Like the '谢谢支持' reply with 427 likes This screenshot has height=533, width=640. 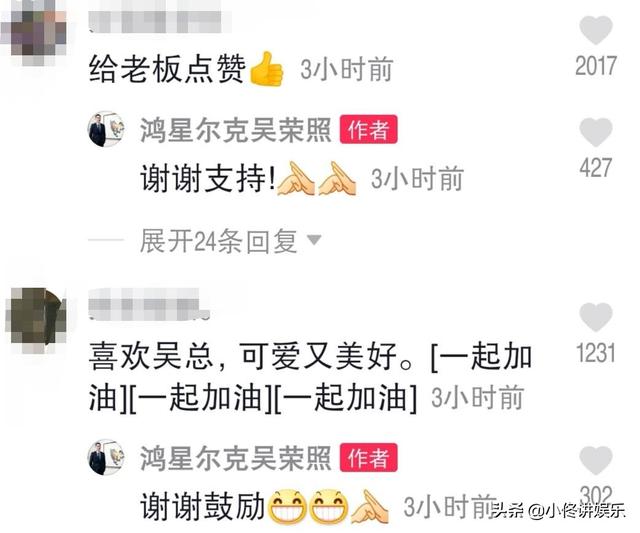tap(596, 132)
